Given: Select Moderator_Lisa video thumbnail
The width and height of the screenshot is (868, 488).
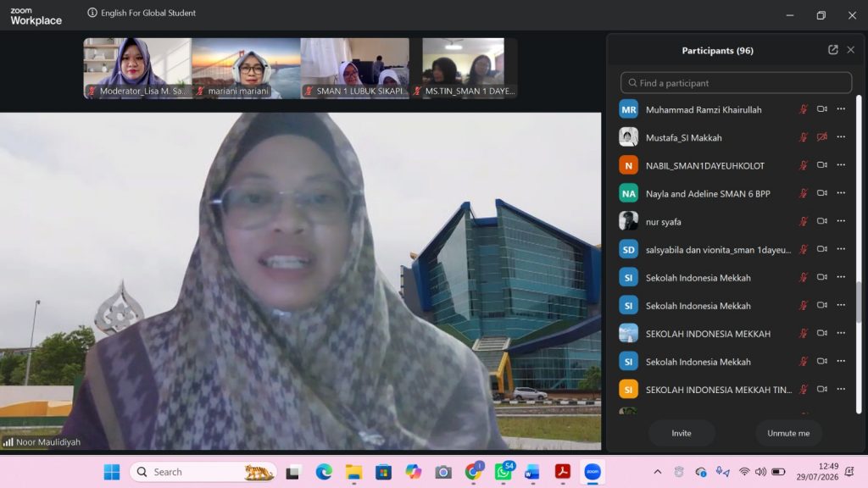Looking at the screenshot, I should pyautogui.click(x=137, y=68).
